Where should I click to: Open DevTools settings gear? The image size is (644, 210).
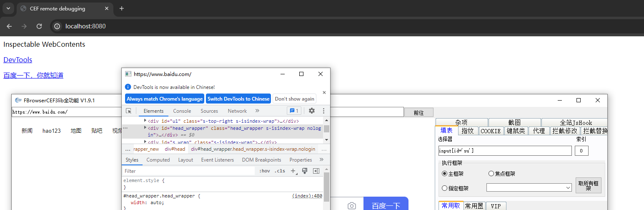tap(312, 111)
